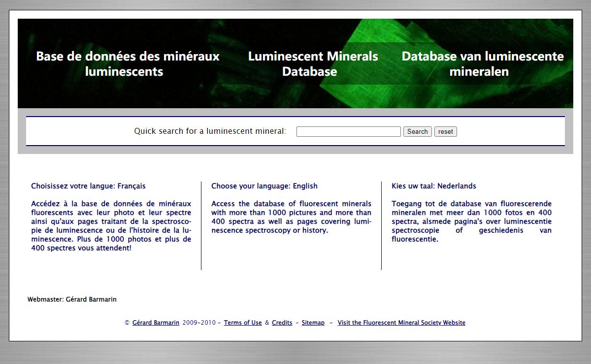Click the French database description paragraph
The image size is (591, 364).
[x=111, y=226]
